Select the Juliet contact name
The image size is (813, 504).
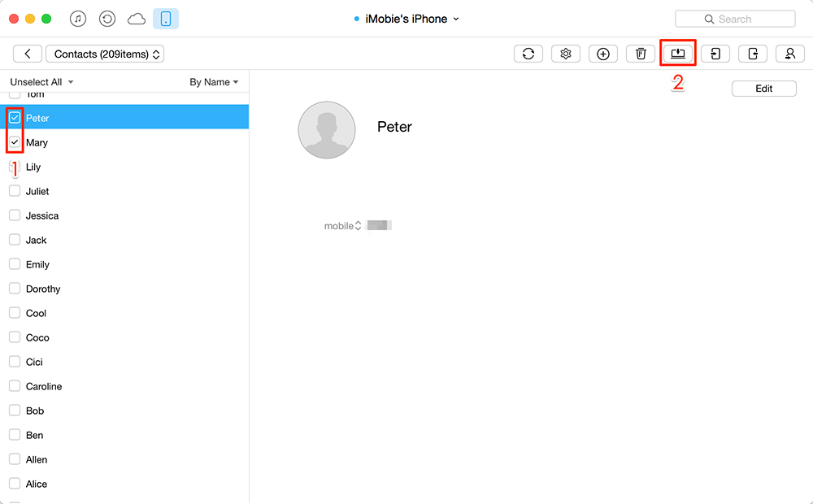(x=37, y=191)
